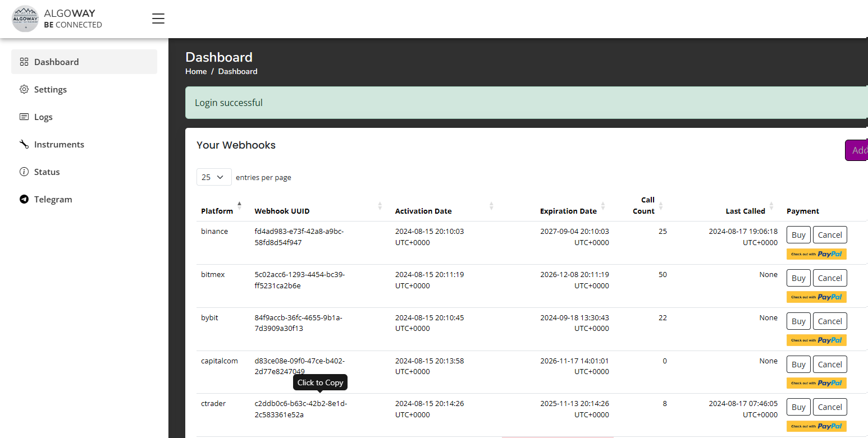
Task: Click Cancel for the capitalcom webhook
Action: point(830,365)
